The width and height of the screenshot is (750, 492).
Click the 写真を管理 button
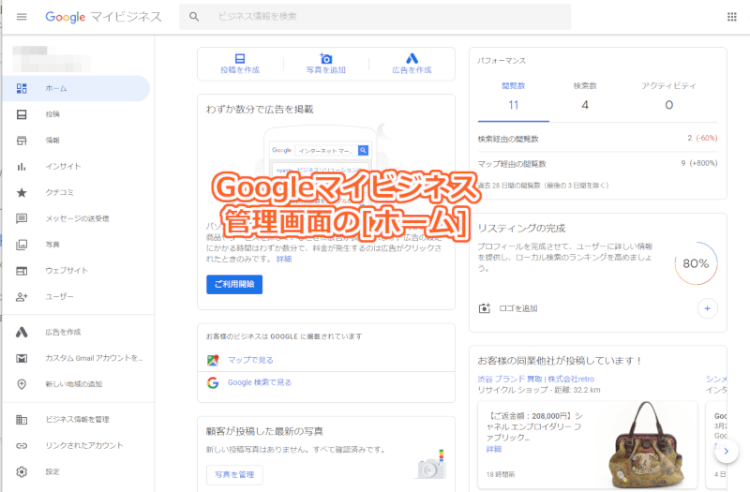point(234,475)
